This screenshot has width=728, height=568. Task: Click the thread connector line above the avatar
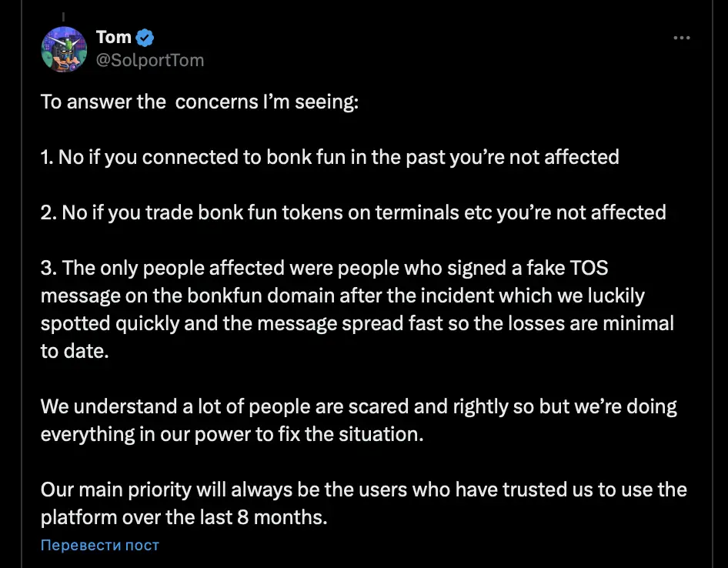click(x=64, y=15)
